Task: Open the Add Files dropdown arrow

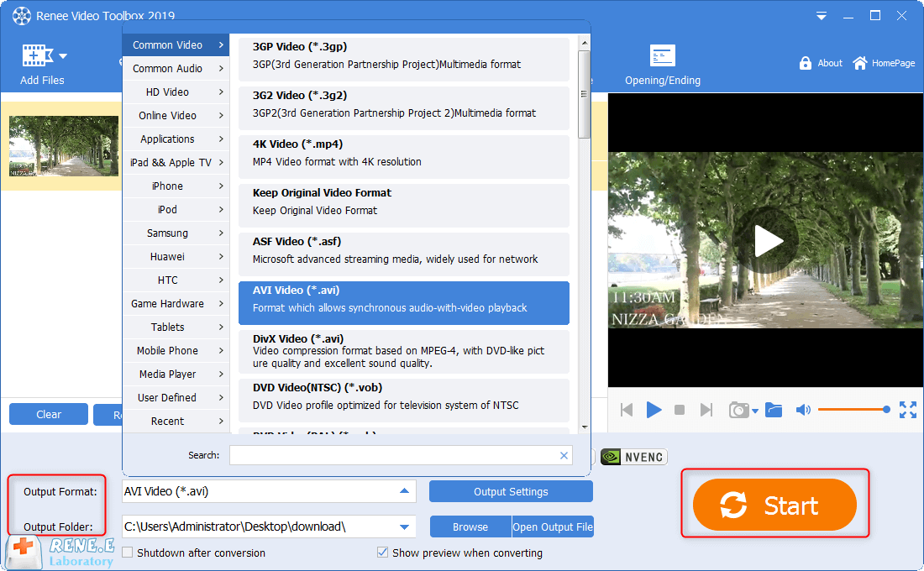Action: coord(63,56)
